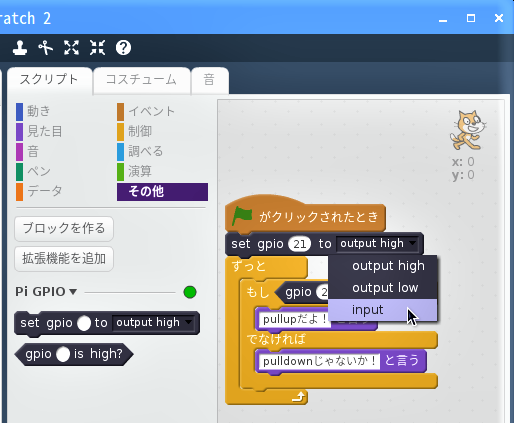The image size is (514, 423).
Task: Click the gpio number field showing 21
Action: [x=299, y=244]
